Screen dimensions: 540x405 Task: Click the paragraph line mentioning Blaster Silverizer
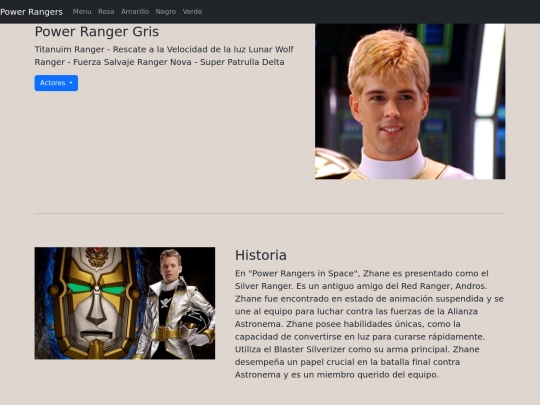tap(357, 349)
